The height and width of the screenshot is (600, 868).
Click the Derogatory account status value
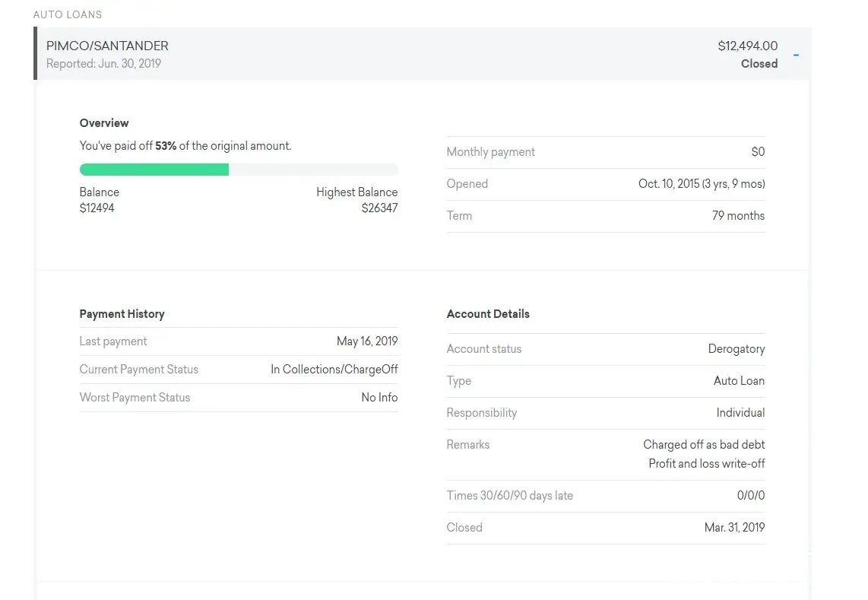[736, 349]
